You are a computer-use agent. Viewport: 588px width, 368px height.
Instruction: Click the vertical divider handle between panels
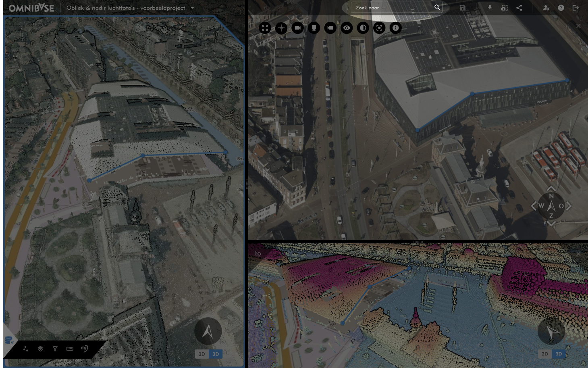coord(246,184)
